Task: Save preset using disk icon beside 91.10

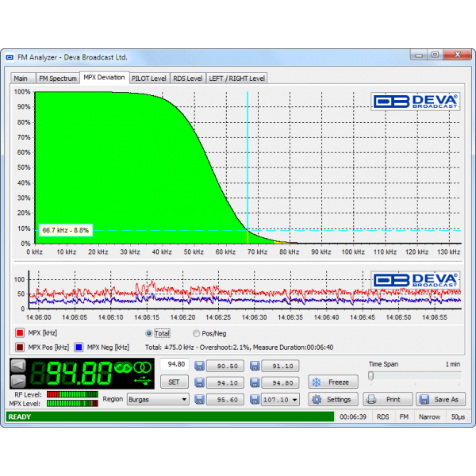Action: [255, 366]
